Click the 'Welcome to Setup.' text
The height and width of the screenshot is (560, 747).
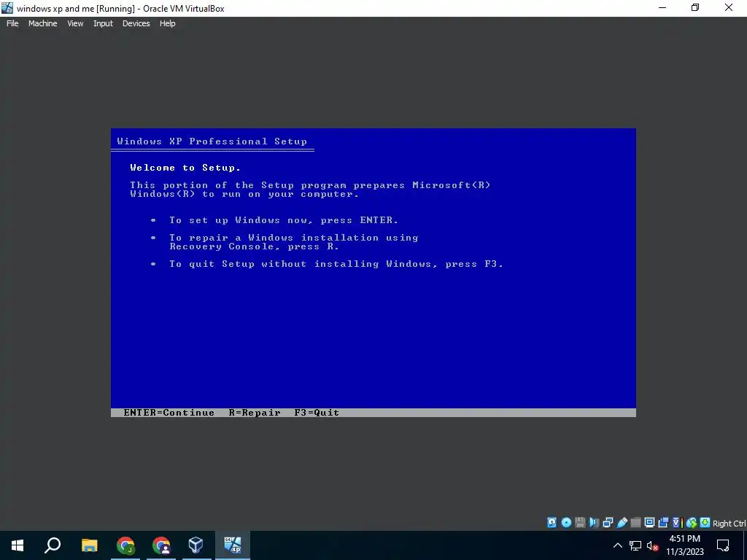click(185, 168)
